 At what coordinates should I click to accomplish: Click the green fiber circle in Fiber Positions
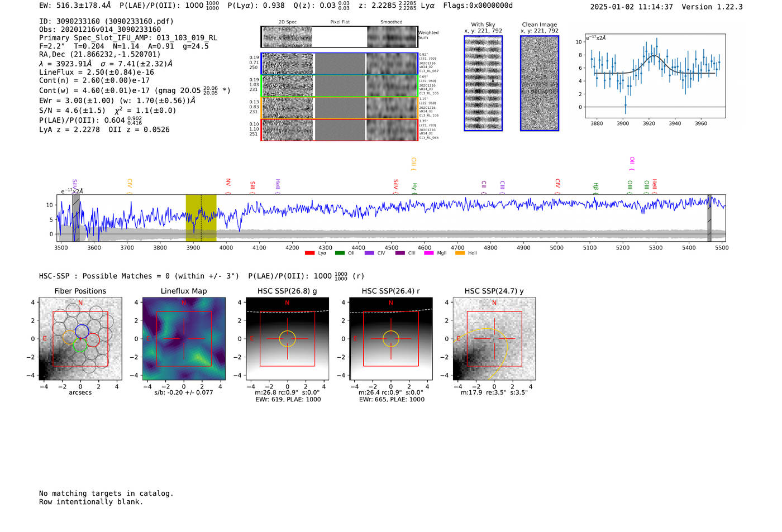coord(79,345)
